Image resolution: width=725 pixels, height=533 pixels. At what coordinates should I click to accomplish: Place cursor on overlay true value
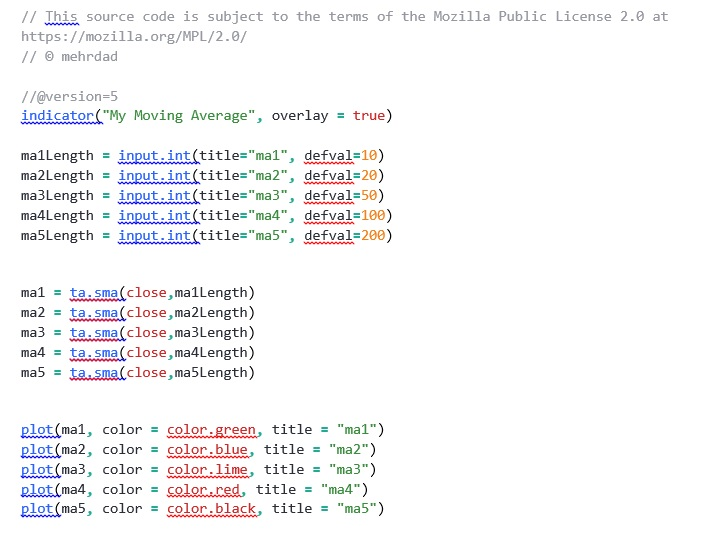coord(368,116)
